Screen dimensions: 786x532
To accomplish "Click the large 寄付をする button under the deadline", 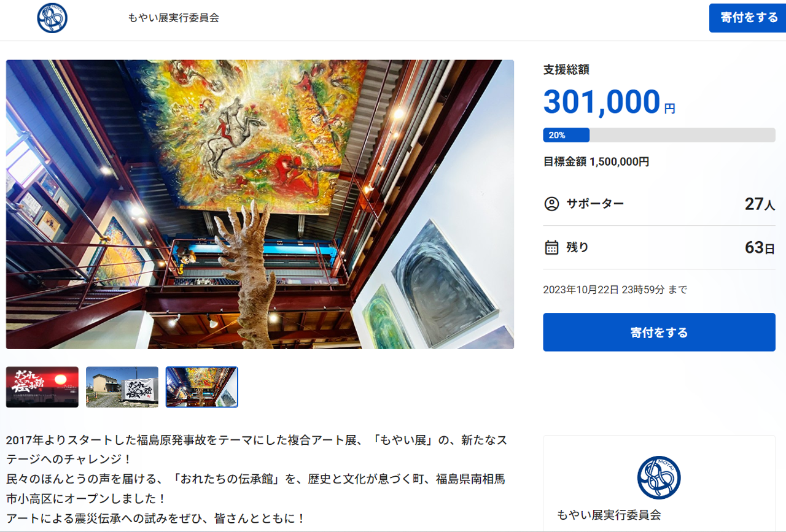I will 659,333.
